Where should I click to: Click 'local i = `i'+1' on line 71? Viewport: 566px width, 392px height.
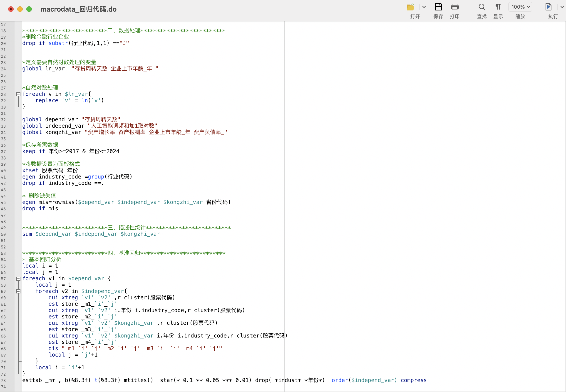point(60,367)
